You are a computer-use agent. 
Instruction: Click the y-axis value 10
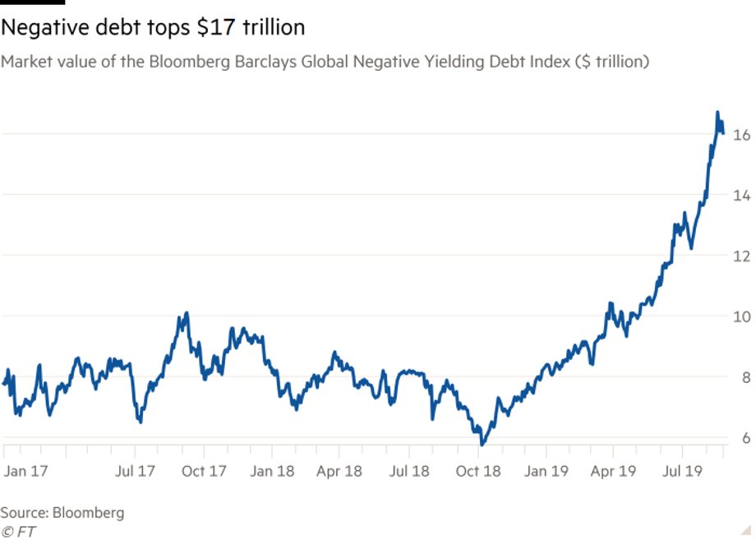[741, 316]
